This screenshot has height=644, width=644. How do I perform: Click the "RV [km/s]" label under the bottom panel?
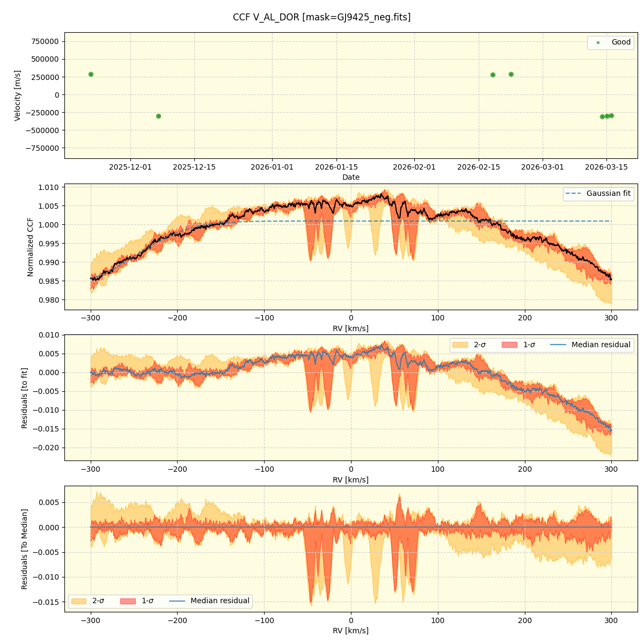tap(351, 631)
